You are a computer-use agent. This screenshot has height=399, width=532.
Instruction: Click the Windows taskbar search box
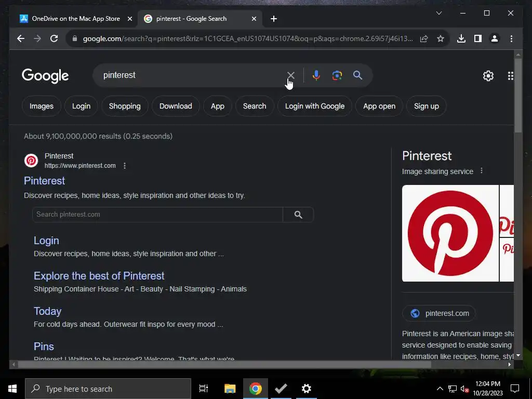click(108, 389)
